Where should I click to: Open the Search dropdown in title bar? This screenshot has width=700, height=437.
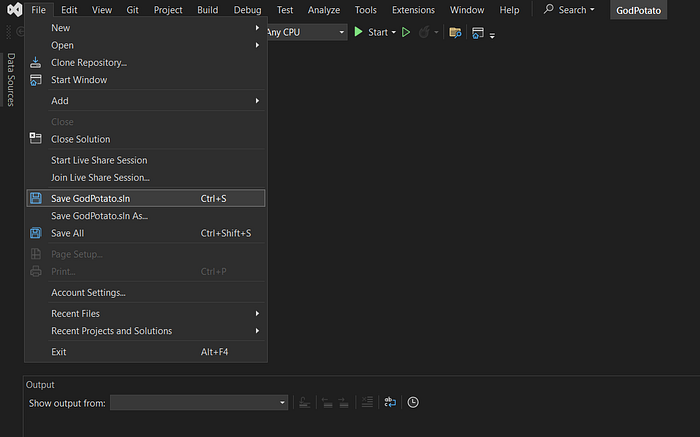pos(592,9)
